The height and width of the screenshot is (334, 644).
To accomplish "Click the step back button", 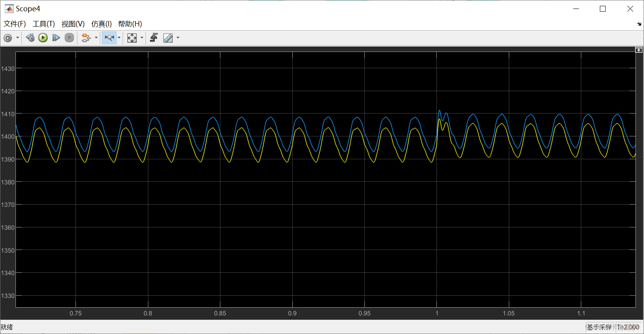I will 30,38.
